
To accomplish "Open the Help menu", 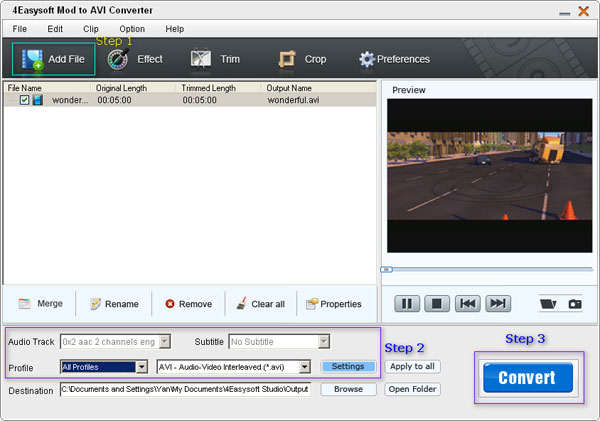I will coord(174,29).
